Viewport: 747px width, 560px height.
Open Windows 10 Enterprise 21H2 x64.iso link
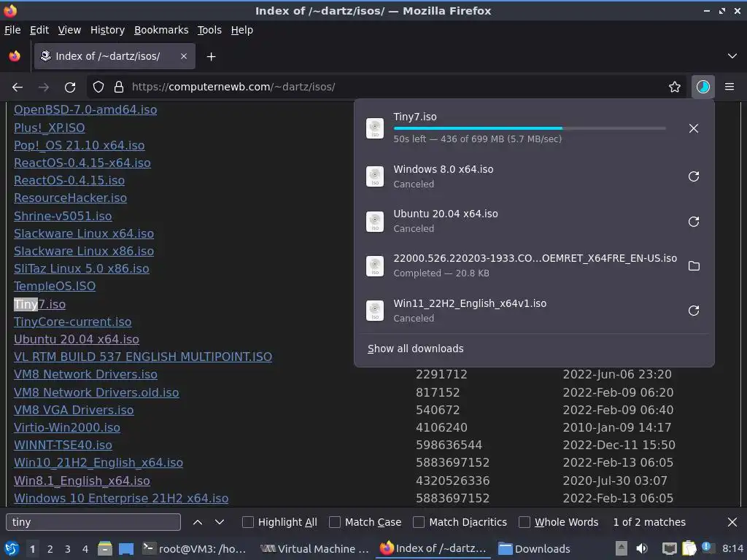(x=121, y=499)
